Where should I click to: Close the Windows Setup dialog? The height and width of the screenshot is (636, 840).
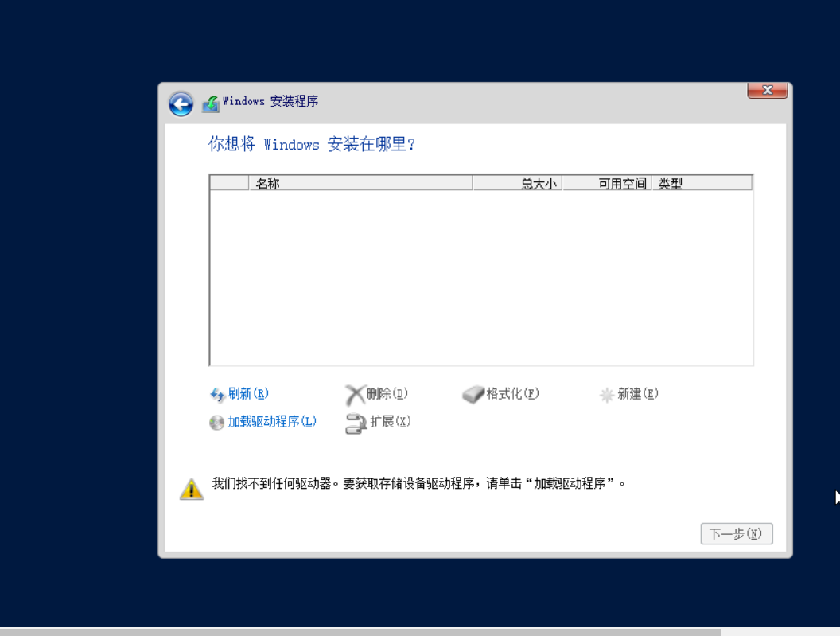[x=768, y=90]
